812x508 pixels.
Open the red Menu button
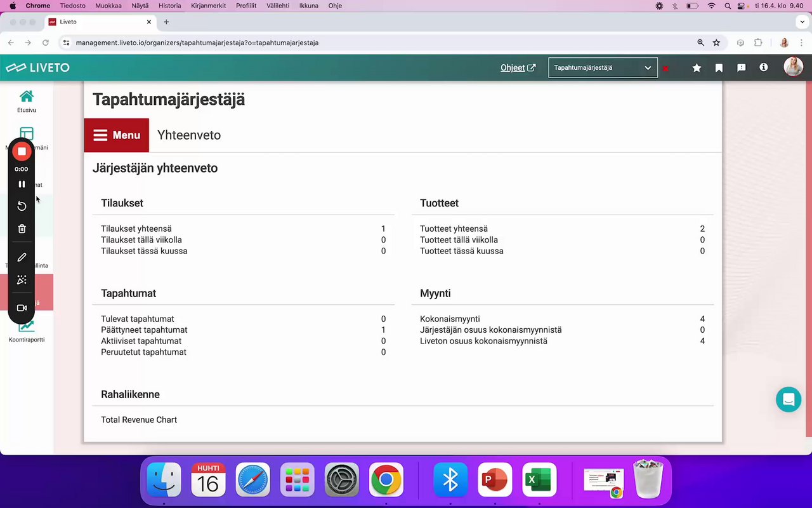point(117,135)
